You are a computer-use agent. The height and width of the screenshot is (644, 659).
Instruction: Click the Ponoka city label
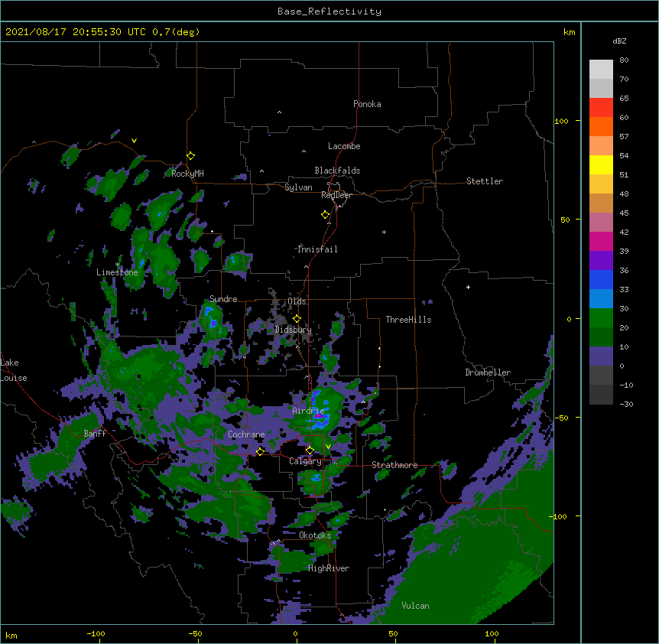[x=367, y=104]
